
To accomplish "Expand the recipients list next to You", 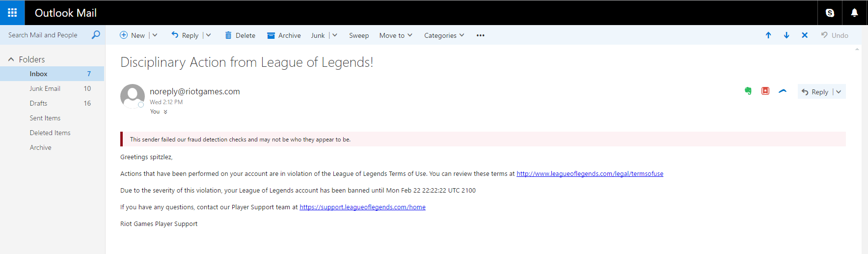I will coord(165,112).
